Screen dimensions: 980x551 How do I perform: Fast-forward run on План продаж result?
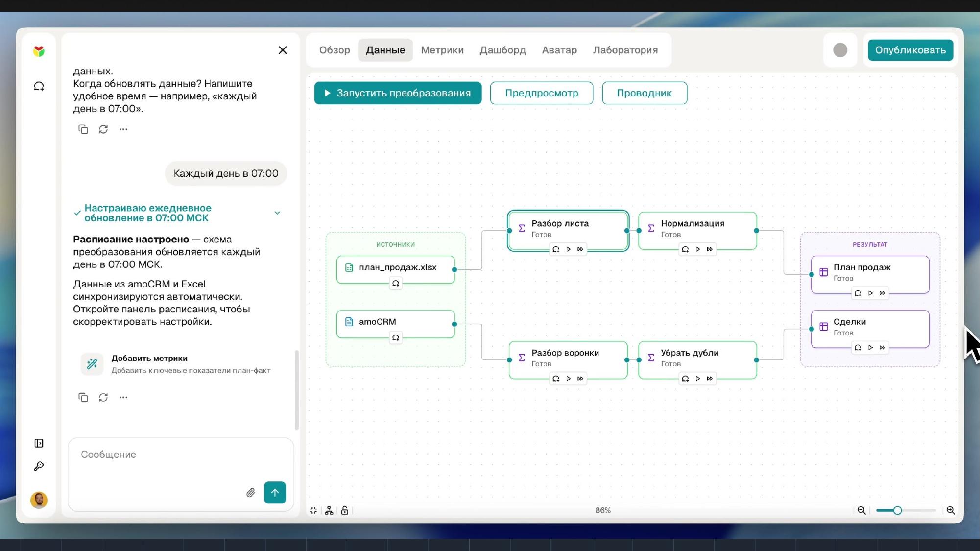tap(883, 293)
